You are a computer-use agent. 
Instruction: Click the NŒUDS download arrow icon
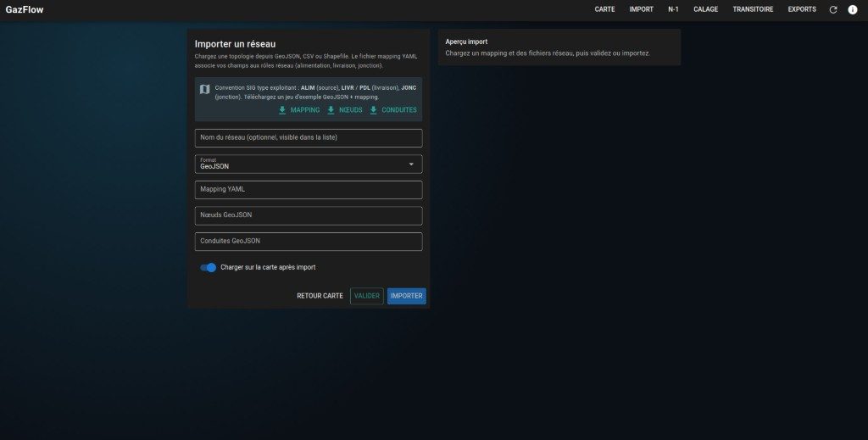tap(331, 110)
